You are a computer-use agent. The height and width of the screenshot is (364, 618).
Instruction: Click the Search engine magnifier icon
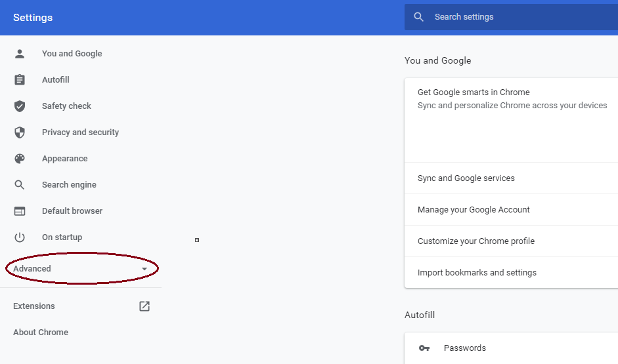click(19, 185)
